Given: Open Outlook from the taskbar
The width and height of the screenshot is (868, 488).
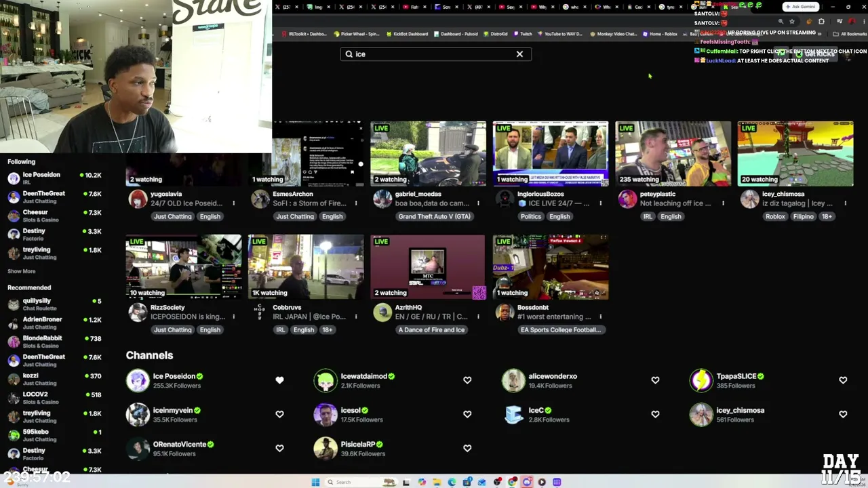Looking at the screenshot, I should pyautogui.click(x=482, y=482).
